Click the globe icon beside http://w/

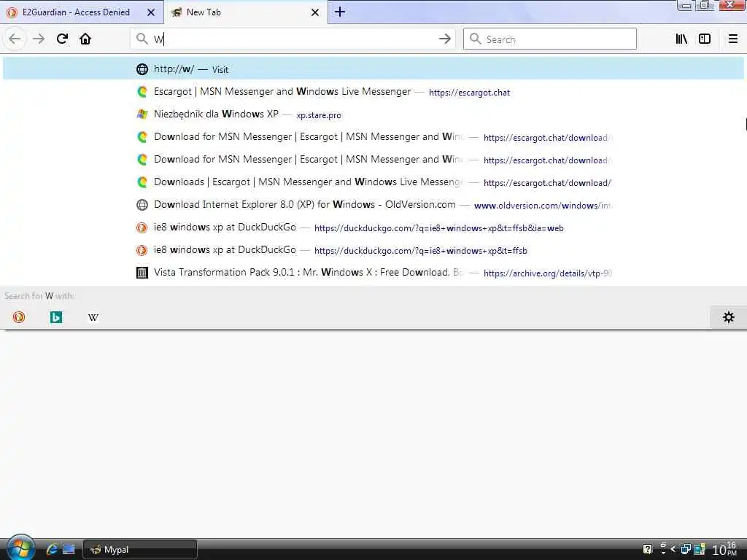[142, 69]
